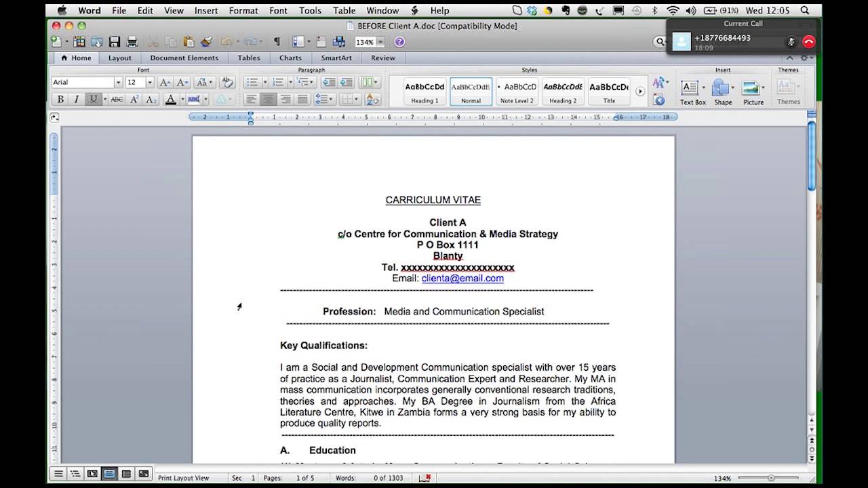Click Grow Font icon
The image size is (868, 488).
point(165,82)
